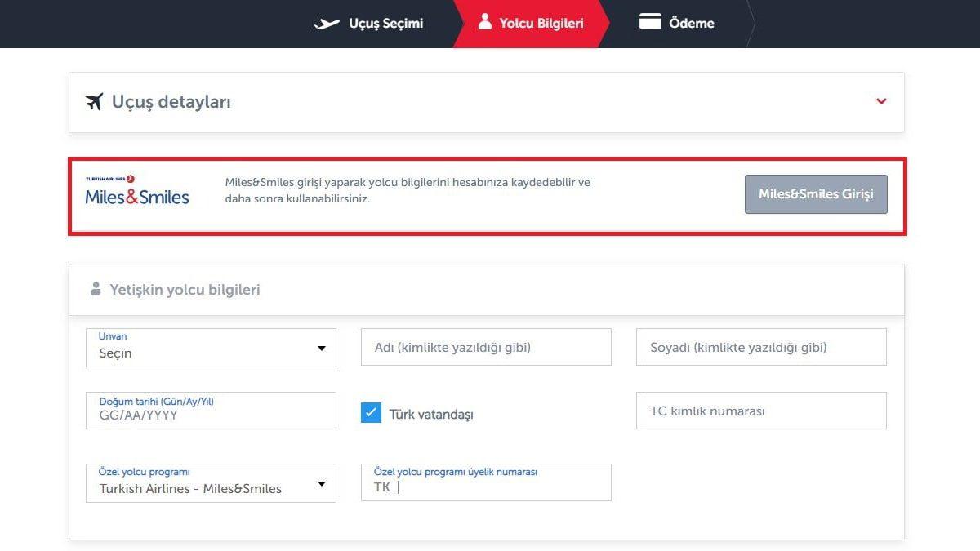Click the airplane icon next to Uçuş detayları

pyautogui.click(x=95, y=101)
